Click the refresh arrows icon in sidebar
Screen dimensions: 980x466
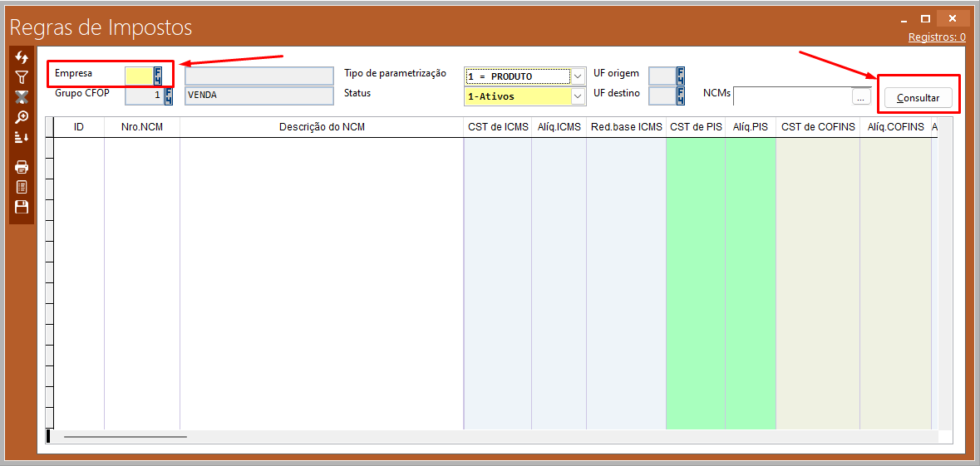point(22,57)
